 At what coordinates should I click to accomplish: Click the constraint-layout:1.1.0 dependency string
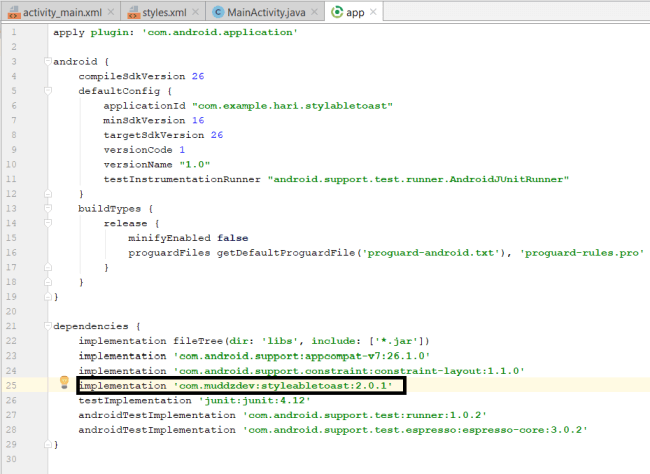coord(349,370)
